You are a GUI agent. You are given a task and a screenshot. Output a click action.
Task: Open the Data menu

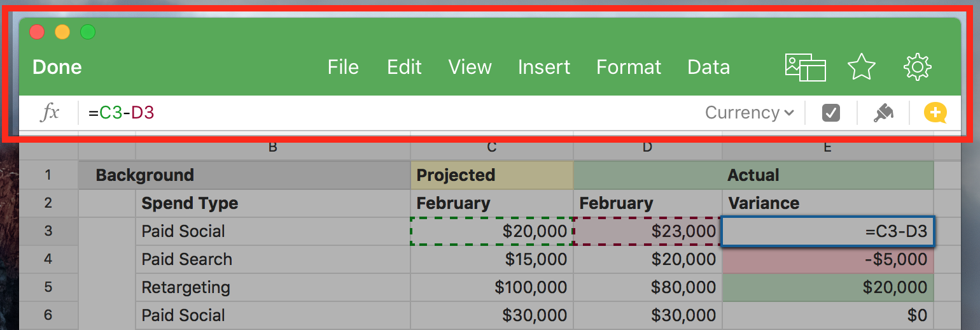[x=708, y=67]
